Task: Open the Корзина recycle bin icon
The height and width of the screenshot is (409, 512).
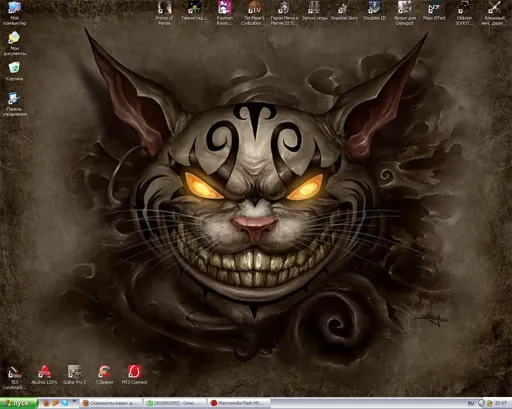Action: coord(14,71)
